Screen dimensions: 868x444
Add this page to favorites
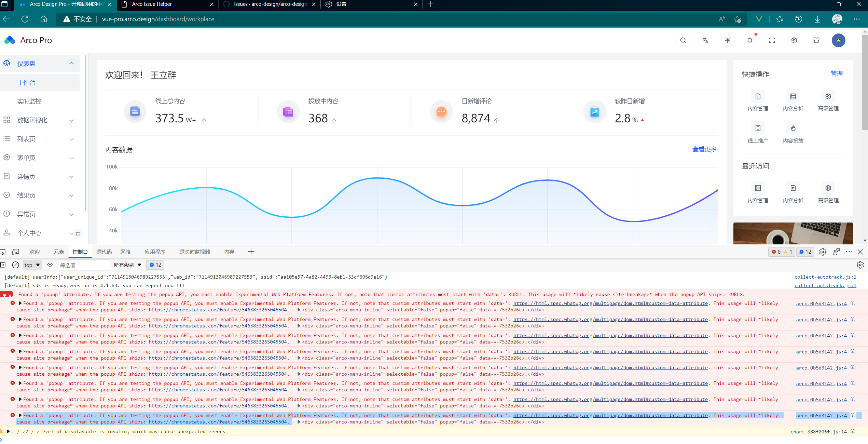[738, 19]
